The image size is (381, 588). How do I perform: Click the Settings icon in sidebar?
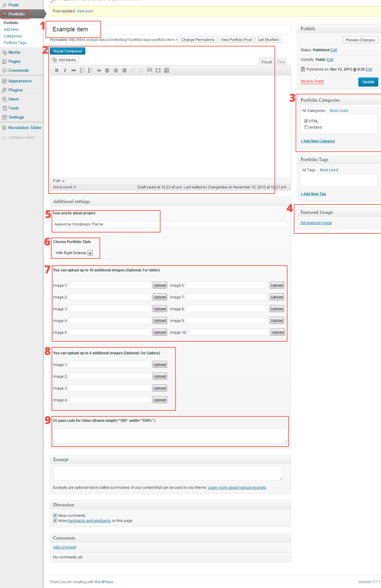point(4,117)
